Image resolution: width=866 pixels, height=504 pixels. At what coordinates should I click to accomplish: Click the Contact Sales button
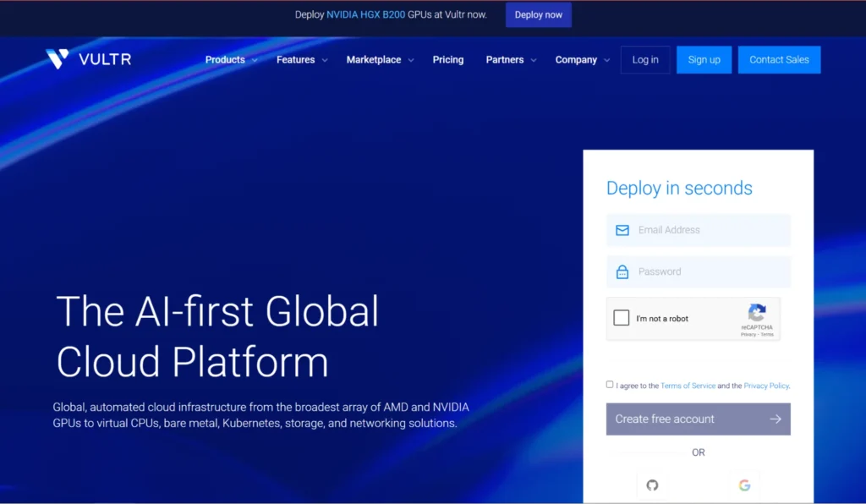coord(779,60)
